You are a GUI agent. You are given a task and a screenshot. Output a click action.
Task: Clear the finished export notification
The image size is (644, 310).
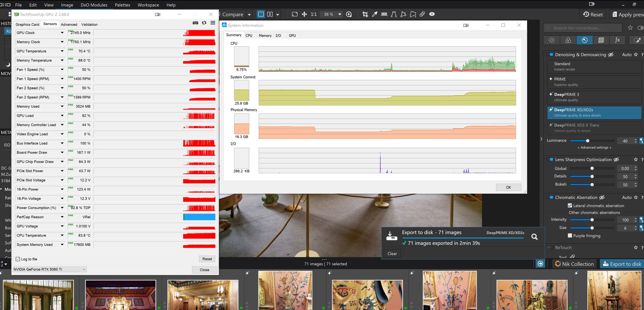392,254
